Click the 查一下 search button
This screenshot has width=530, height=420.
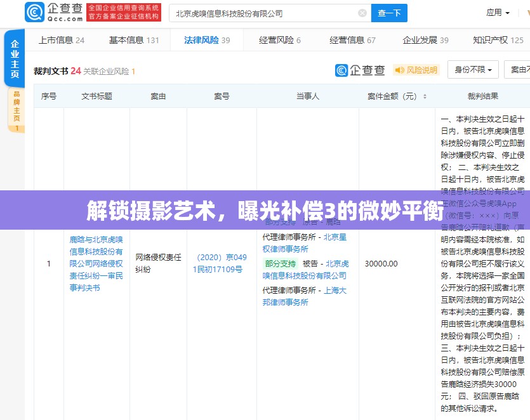[x=389, y=13]
